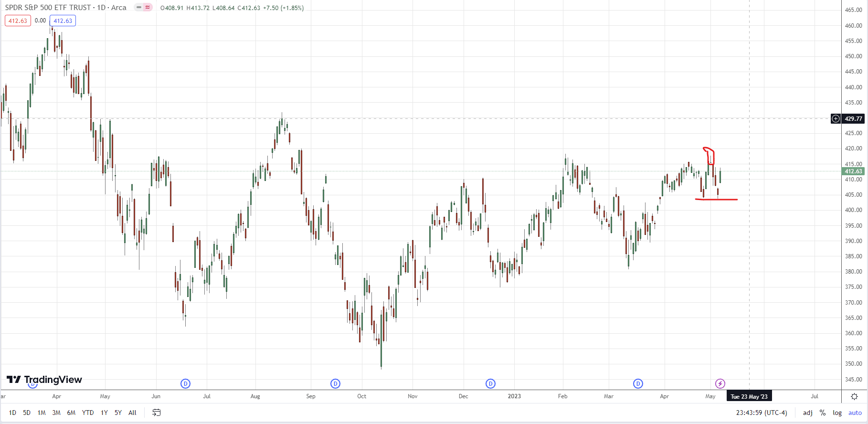Click the dividend marker in September
This screenshot has width=868, height=424.
pos(335,383)
